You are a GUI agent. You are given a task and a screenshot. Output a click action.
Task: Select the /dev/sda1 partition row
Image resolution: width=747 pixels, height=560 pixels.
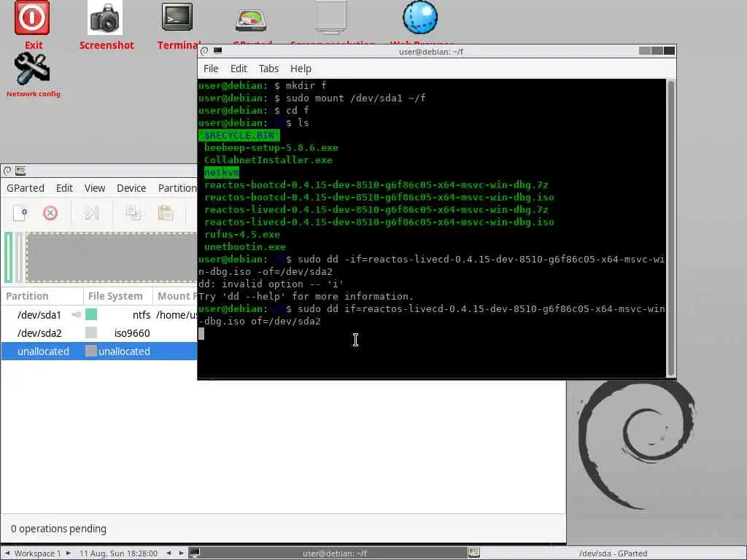tap(99, 315)
